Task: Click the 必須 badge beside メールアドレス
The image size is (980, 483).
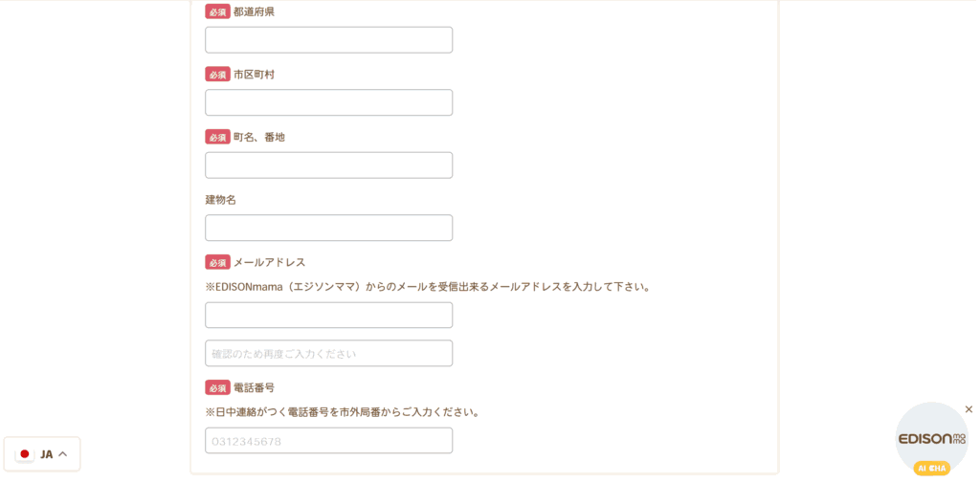Action: (217, 262)
